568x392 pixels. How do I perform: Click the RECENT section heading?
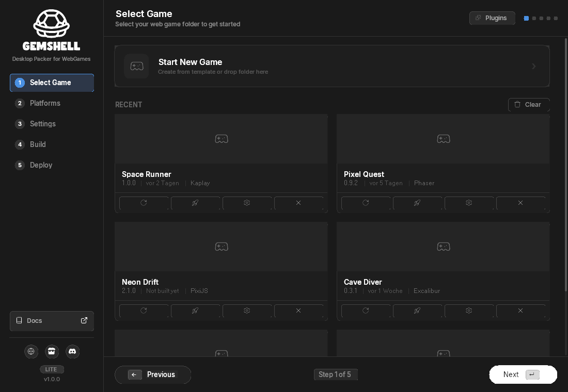[x=129, y=105]
